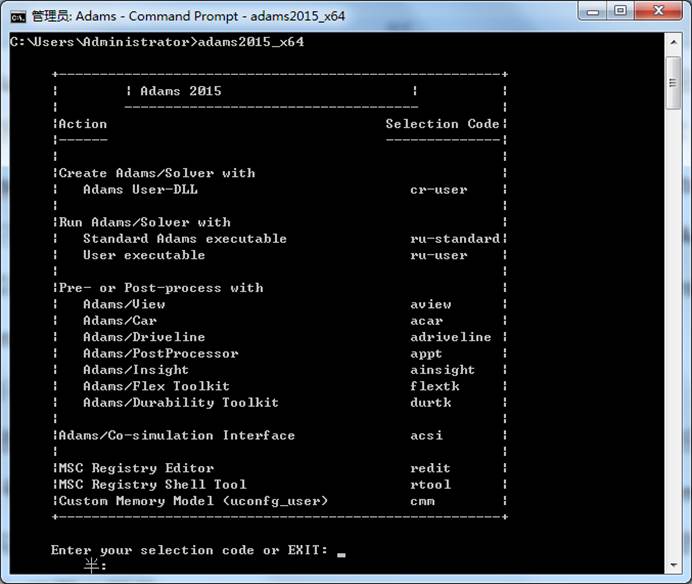Click the 'Selection Code' column heading
The width and height of the screenshot is (692, 584).
(x=442, y=124)
